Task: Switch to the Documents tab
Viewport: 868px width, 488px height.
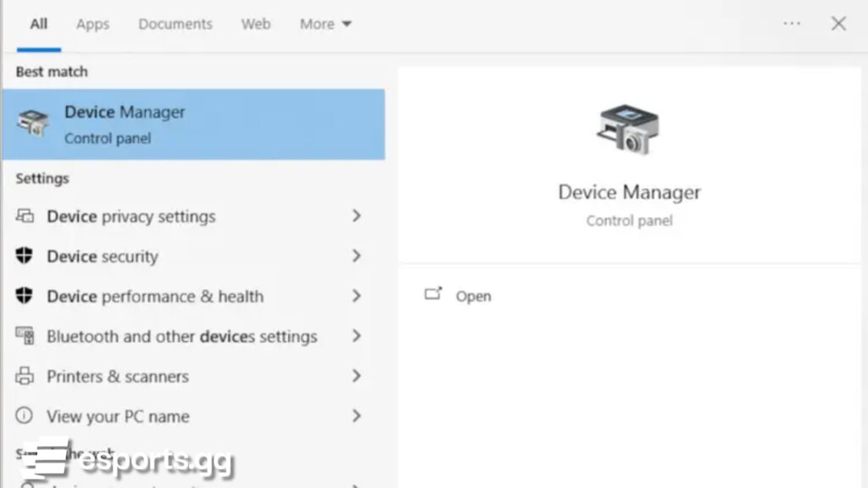Action: pos(175,24)
